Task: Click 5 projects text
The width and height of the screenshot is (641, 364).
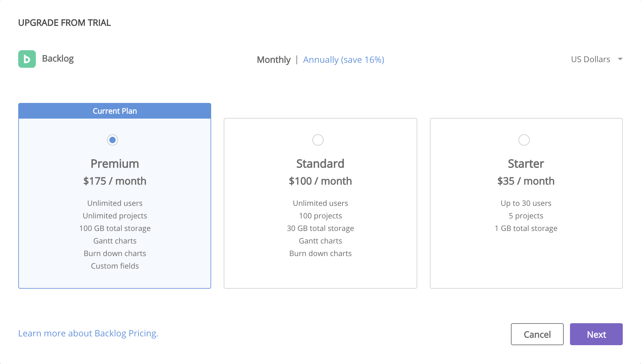Action: (526, 216)
